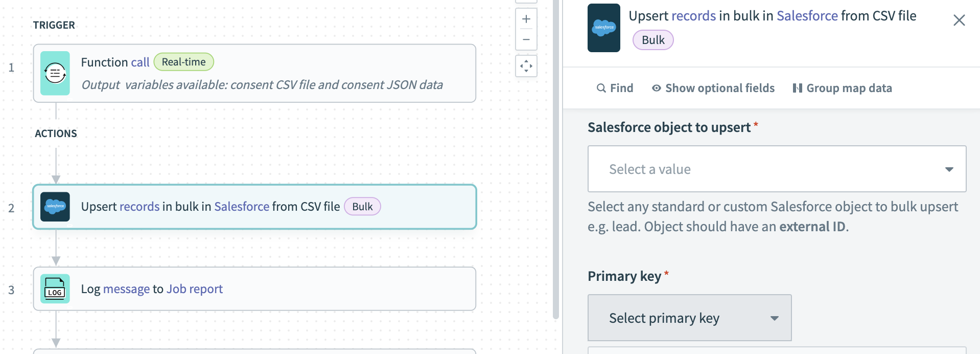The height and width of the screenshot is (354, 980).
Task: Click the 'call' link in the trigger step
Action: pos(140,62)
